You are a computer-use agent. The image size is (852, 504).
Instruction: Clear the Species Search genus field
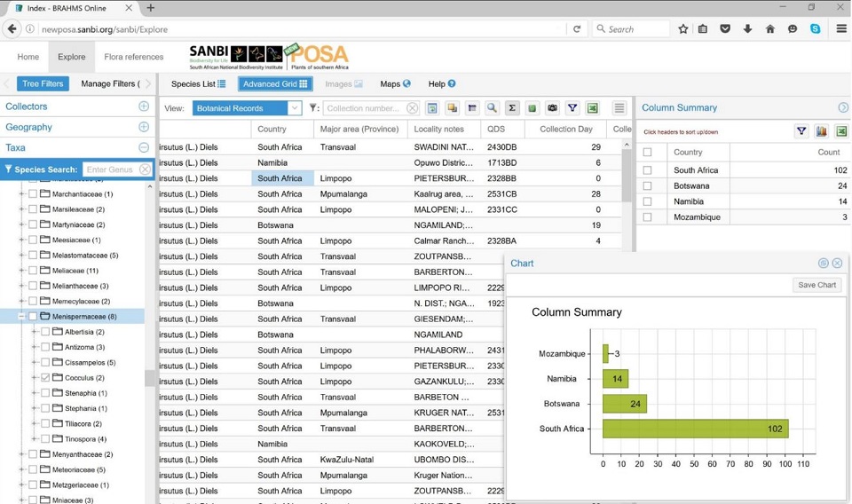tap(145, 169)
